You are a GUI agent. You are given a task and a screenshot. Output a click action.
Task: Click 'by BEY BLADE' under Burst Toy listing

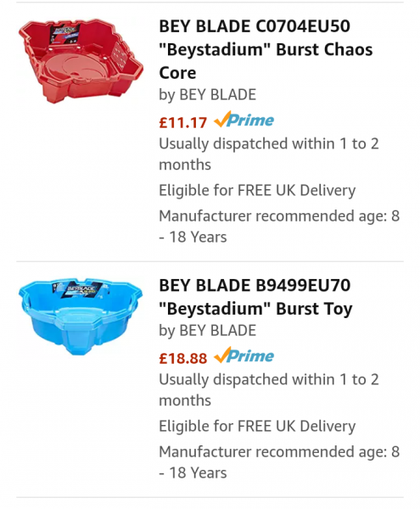pyautogui.click(x=207, y=331)
